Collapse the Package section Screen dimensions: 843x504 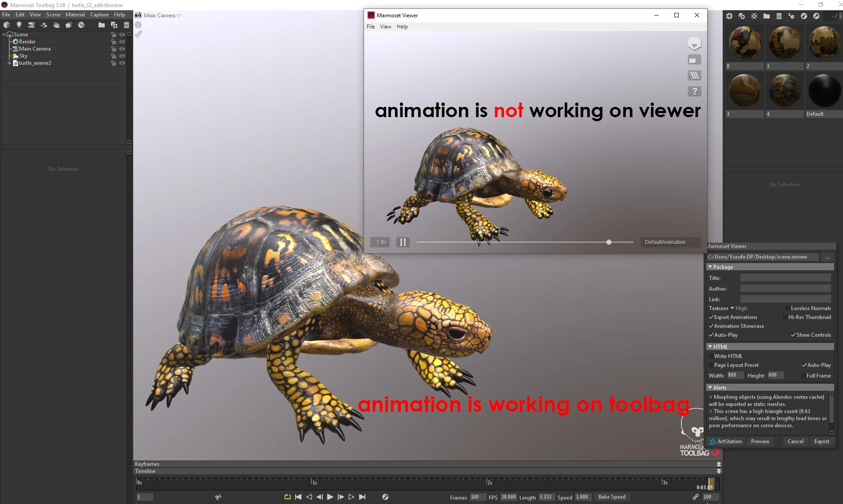[710, 267]
